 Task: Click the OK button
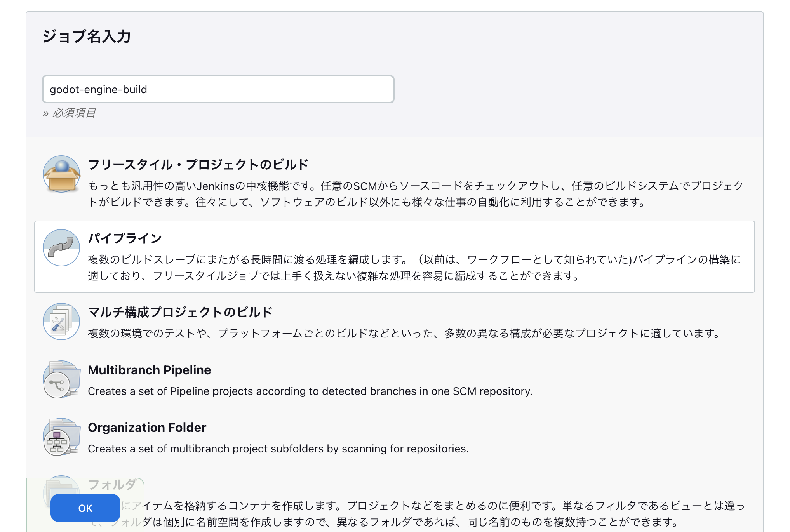coord(85,508)
